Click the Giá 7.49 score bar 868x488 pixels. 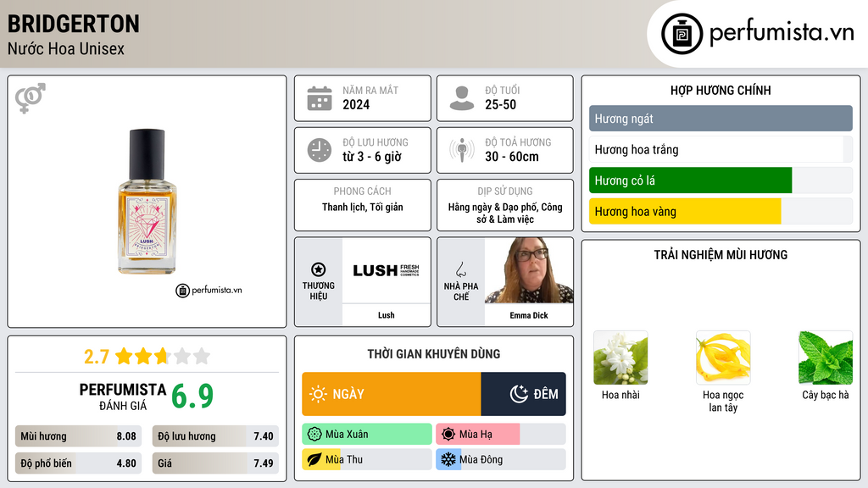tap(215, 463)
